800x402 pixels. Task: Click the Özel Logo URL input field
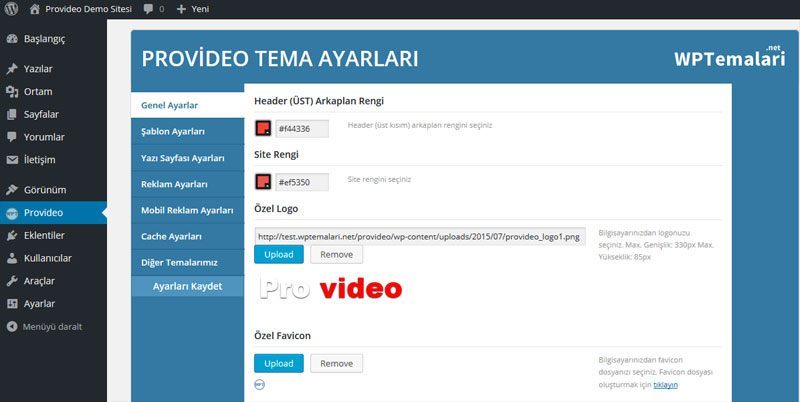pyautogui.click(x=420, y=237)
